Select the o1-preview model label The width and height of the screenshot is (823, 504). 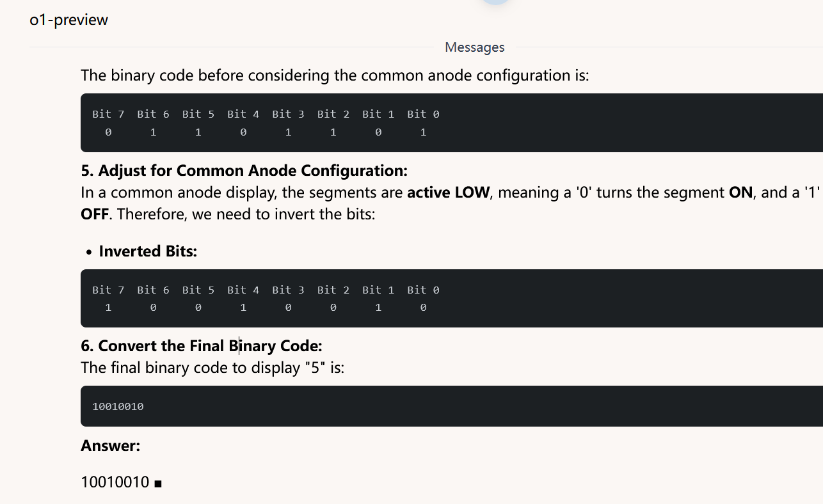click(x=69, y=20)
